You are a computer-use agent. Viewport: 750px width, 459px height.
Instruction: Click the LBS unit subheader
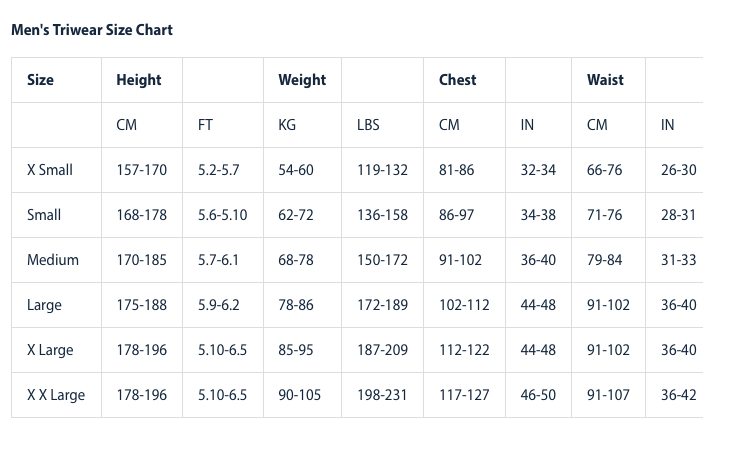[x=368, y=125]
